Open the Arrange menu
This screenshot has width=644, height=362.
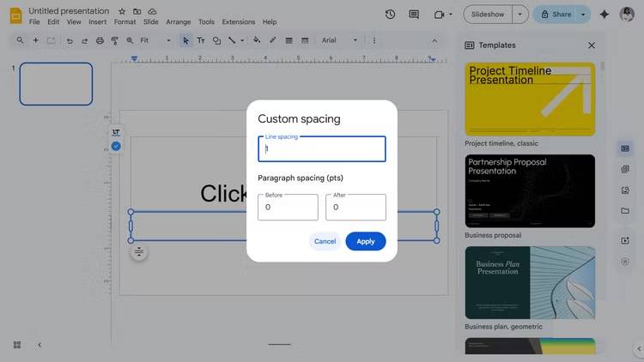179,21
